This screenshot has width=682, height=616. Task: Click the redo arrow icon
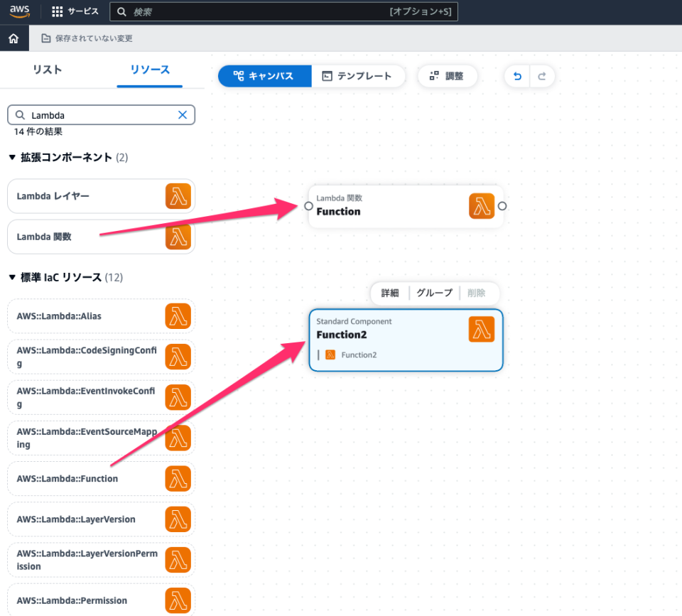click(541, 76)
